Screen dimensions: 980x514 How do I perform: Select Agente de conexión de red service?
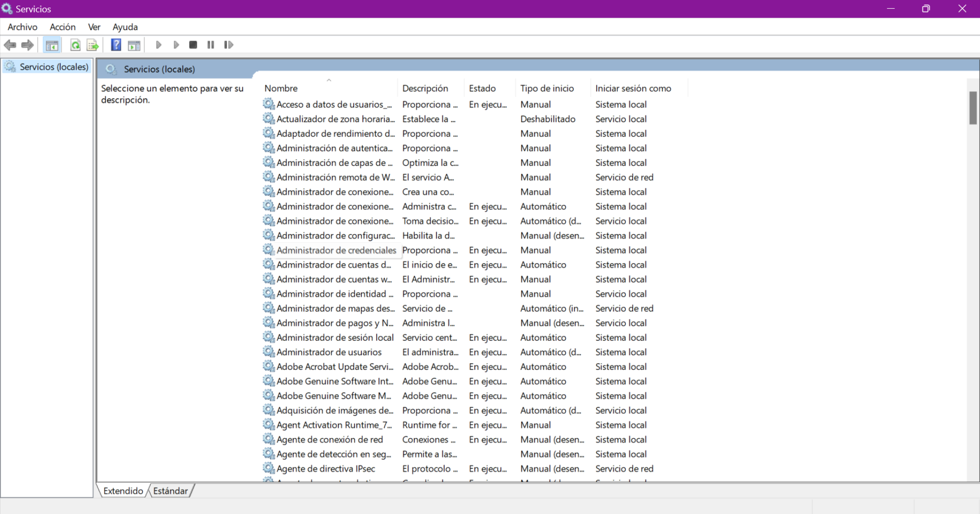click(330, 439)
